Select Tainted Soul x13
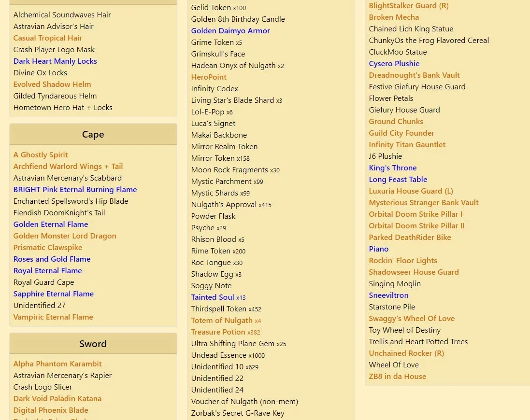530x420 pixels. tap(218, 297)
